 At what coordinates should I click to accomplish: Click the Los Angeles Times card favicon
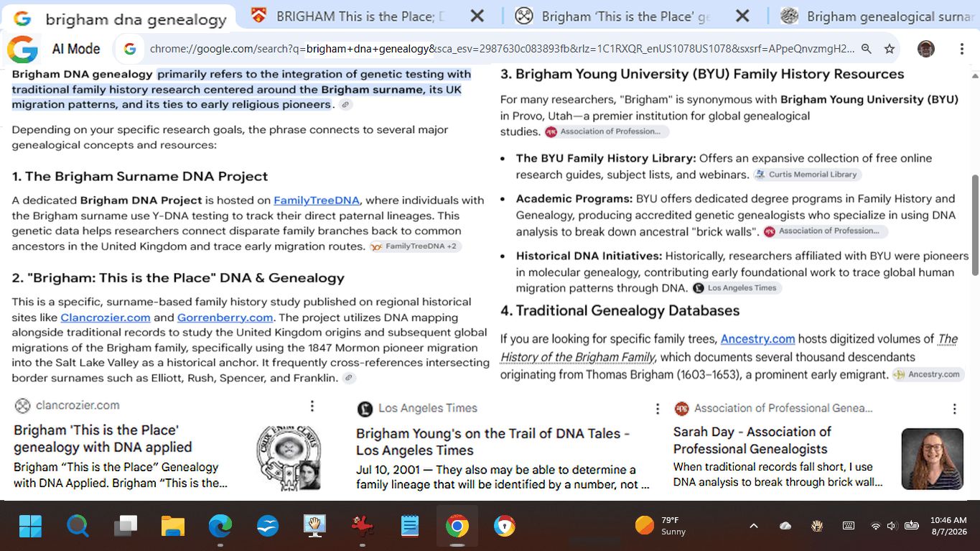[365, 409]
